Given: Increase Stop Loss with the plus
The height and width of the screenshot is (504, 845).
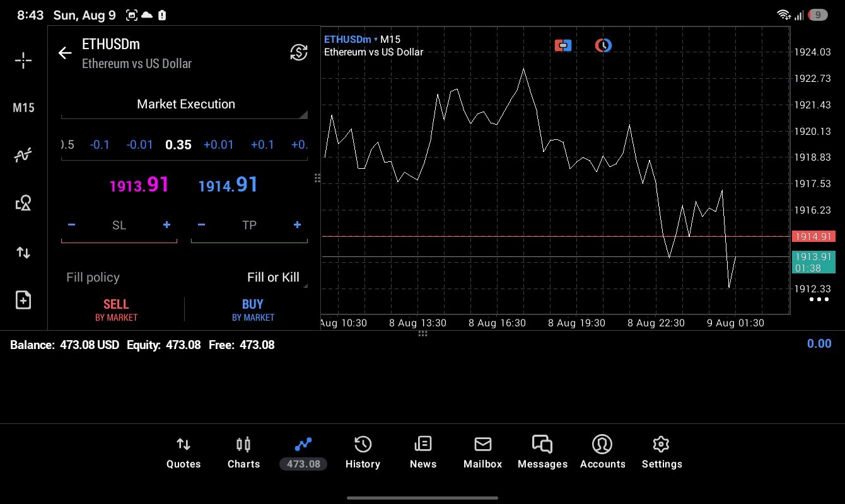Looking at the screenshot, I should 166,225.
